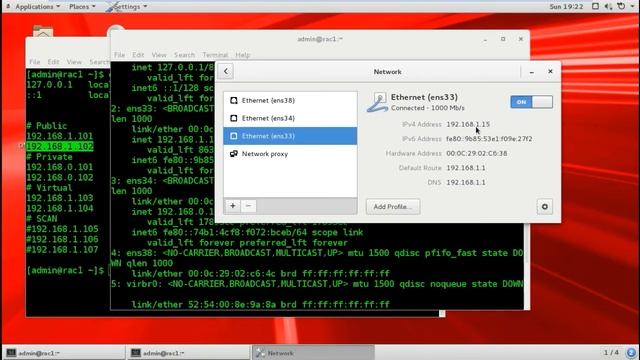The image size is (640, 360).
Task: Open the system menu arrow in the top bar
Action: 632,7
